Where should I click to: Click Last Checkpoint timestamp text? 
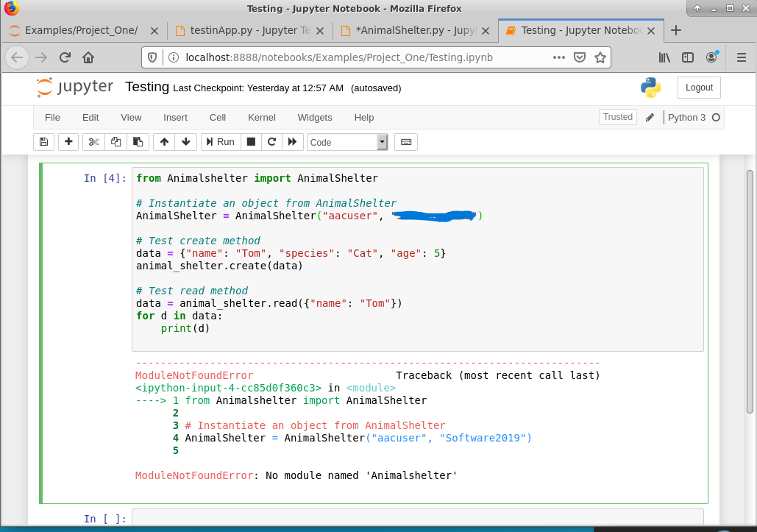(258, 88)
